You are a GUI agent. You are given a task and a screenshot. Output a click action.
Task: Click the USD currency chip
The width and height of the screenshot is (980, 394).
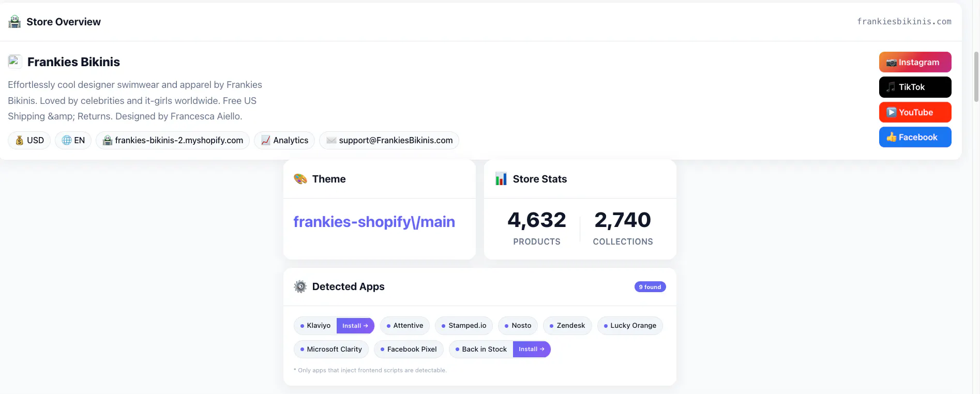tap(29, 140)
